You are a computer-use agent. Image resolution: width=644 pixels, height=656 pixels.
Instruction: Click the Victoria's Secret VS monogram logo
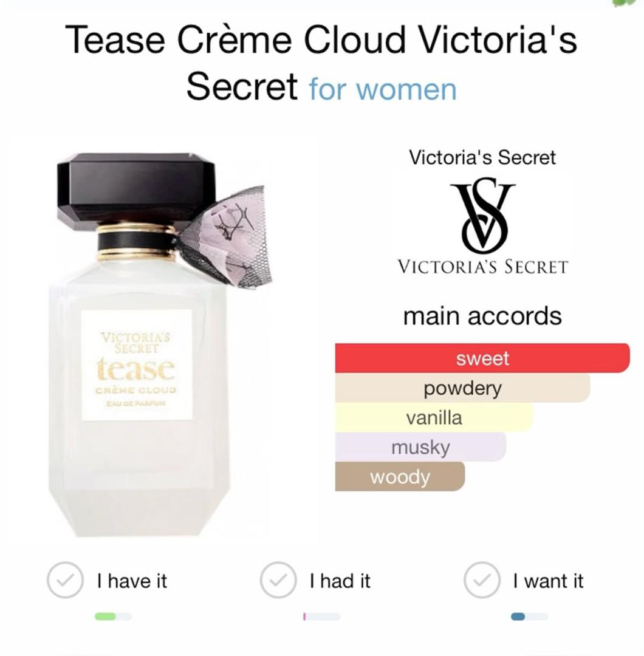pyautogui.click(x=482, y=216)
